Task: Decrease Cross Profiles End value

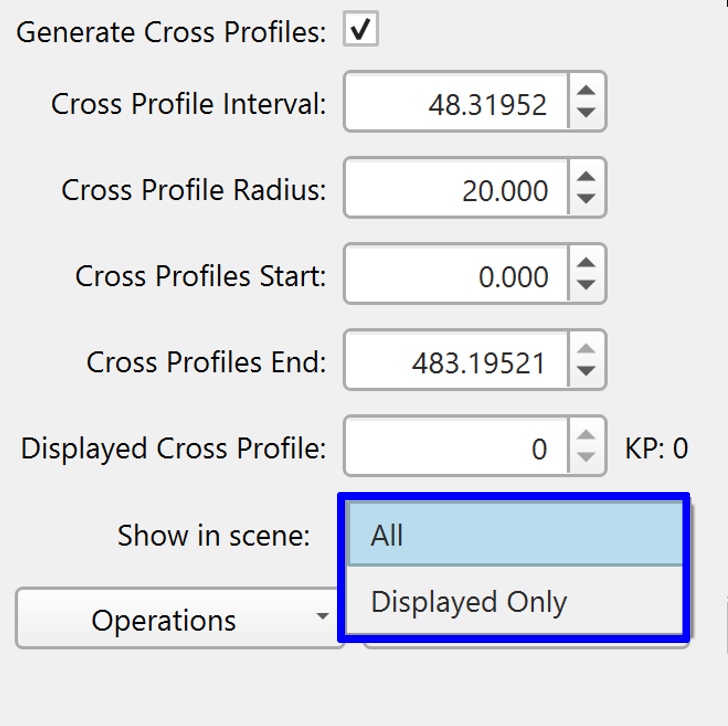Action: (x=586, y=370)
